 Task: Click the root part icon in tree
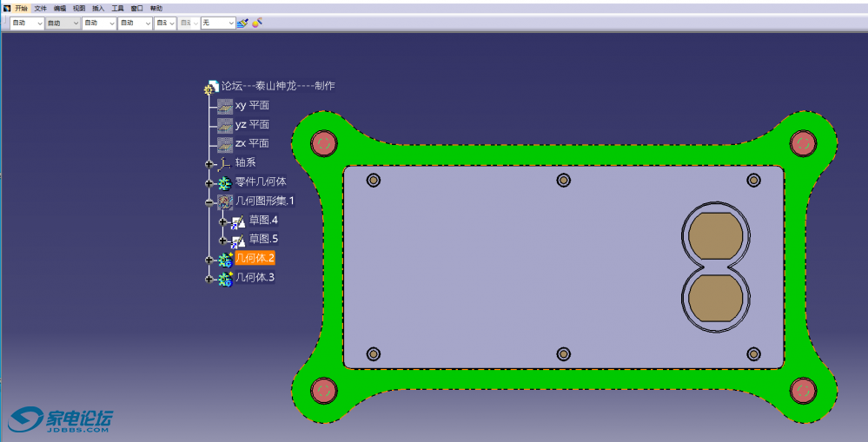[x=211, y=87]
